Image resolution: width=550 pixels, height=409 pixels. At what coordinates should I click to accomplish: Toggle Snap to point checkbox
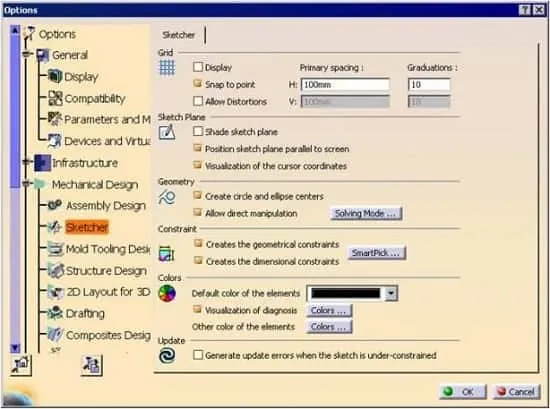pos(198,84)
